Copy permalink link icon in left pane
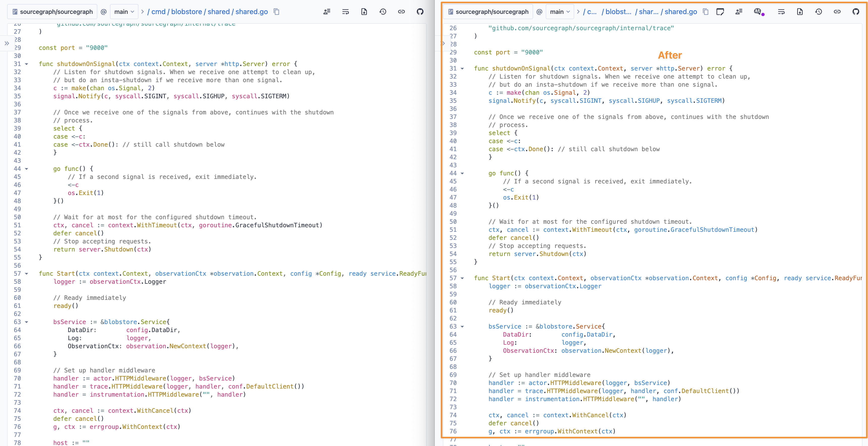Screen dimensions: 868x446 pos(401,12)
